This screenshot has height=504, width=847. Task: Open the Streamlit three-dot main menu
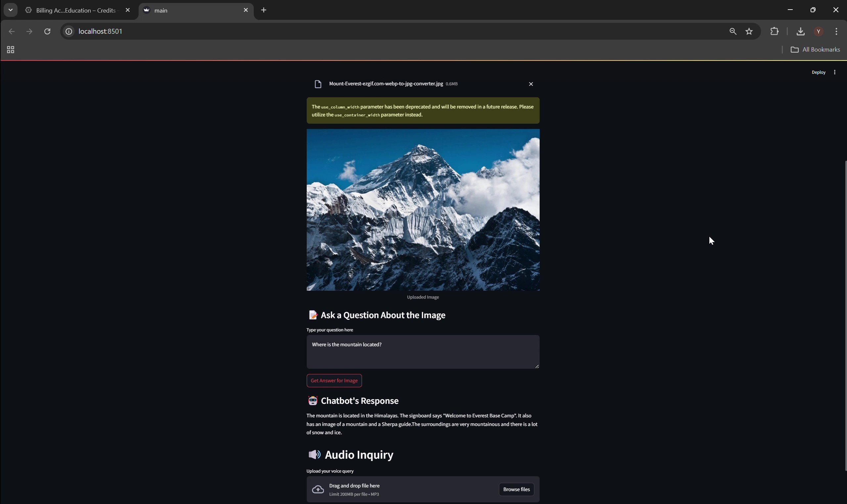(x=834, y=72)
